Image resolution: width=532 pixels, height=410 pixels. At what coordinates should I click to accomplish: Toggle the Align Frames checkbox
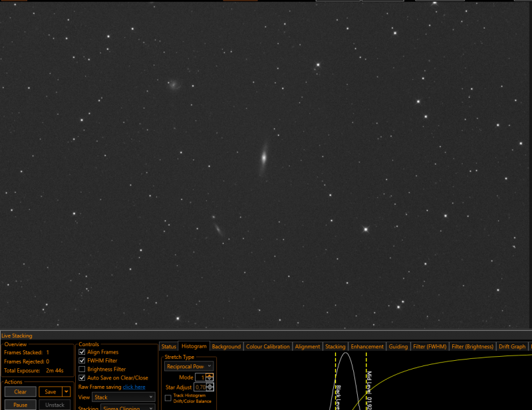click(x=82, y=352)
